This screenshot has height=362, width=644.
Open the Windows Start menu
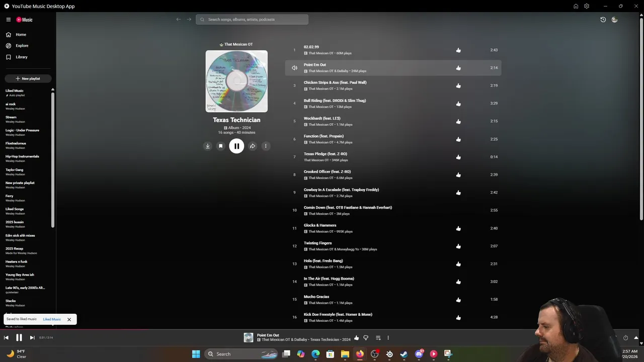196,354
